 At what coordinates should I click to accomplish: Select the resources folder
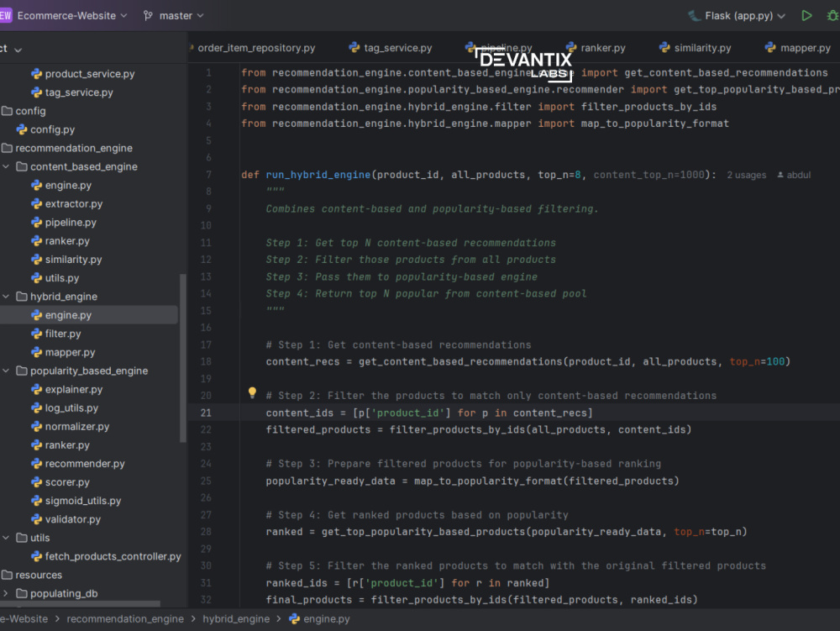click(39, 575)
